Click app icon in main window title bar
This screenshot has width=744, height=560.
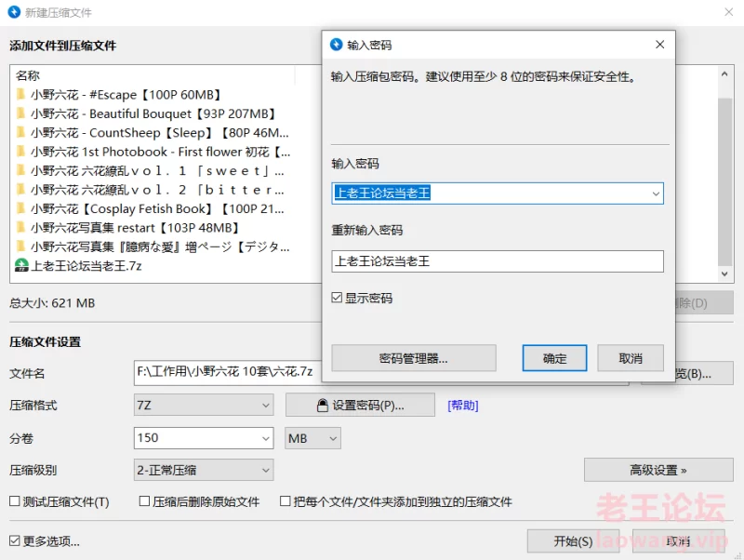click(14, 12)
